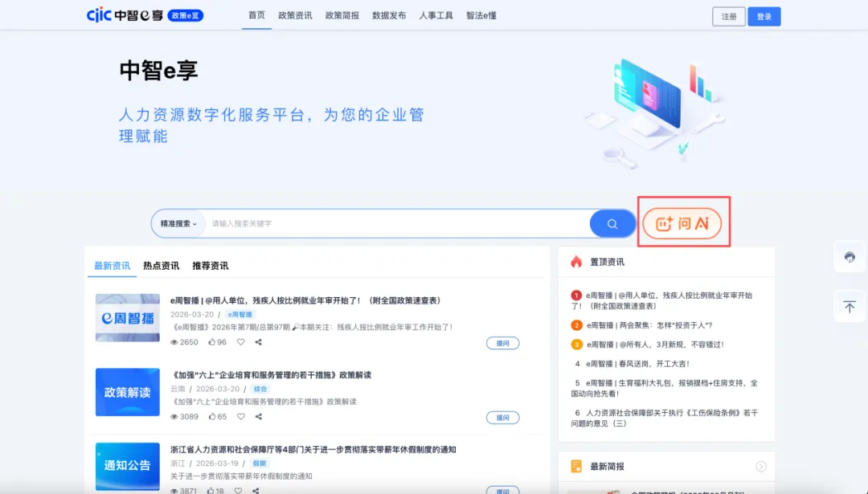Switch to the 推荐资讯 tab
Viewport: 868px width, 494px height.
pos(211,266)
